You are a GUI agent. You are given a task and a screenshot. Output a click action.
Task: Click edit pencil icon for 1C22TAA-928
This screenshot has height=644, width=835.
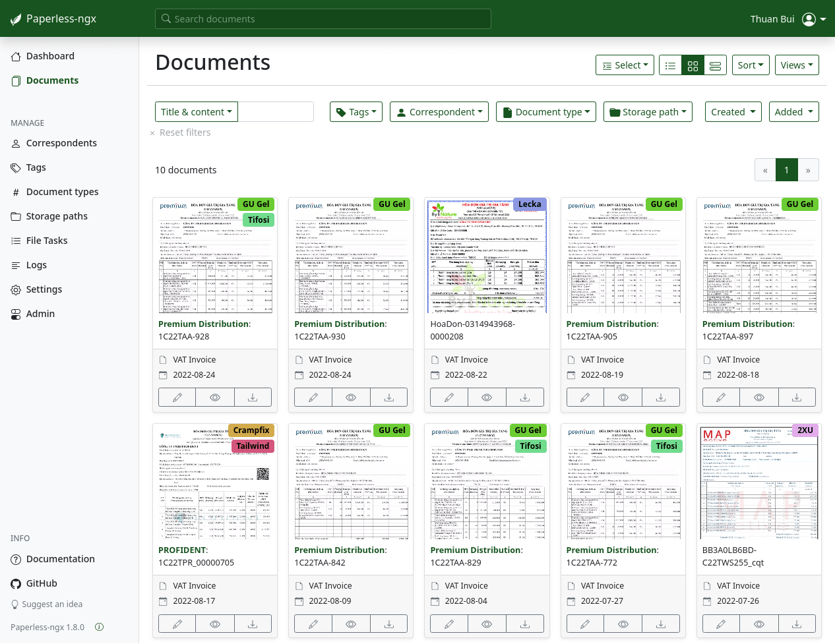(x=177, y=397)
